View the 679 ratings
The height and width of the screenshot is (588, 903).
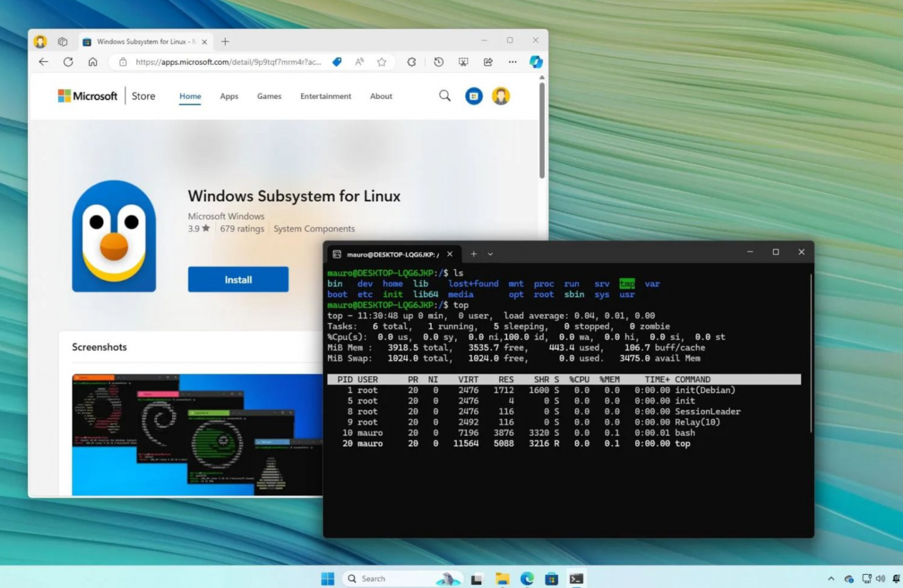tap(242, 229)
